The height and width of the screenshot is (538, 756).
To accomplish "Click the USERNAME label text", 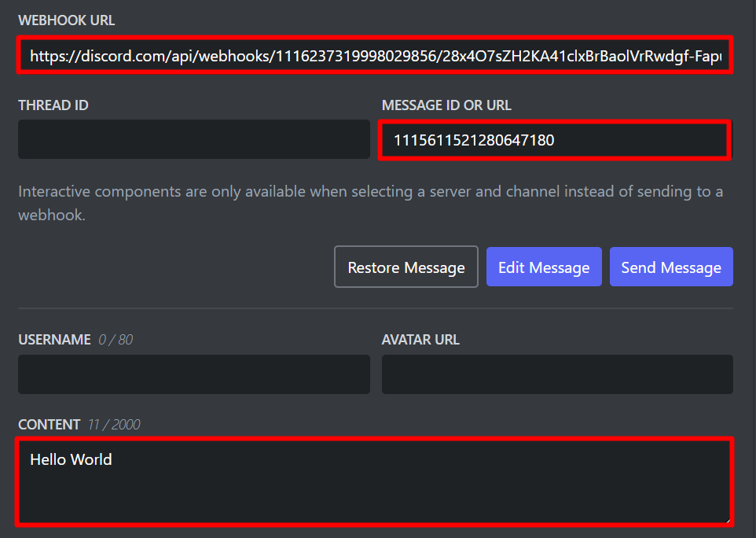I will click(x=54, y=340).
